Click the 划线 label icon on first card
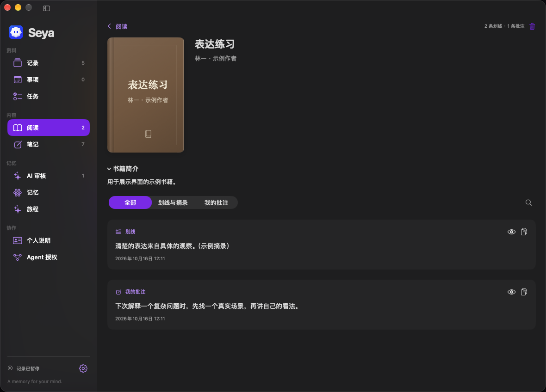This screenshot has height=392, width=546. coord(118,232)
